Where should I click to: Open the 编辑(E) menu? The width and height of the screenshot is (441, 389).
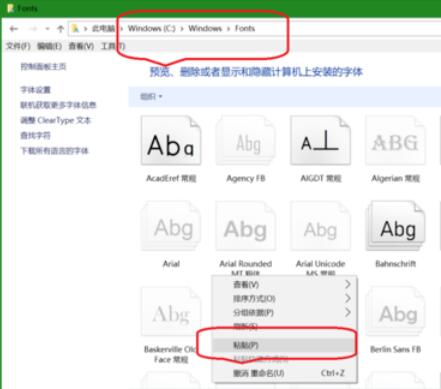point(49,46)
